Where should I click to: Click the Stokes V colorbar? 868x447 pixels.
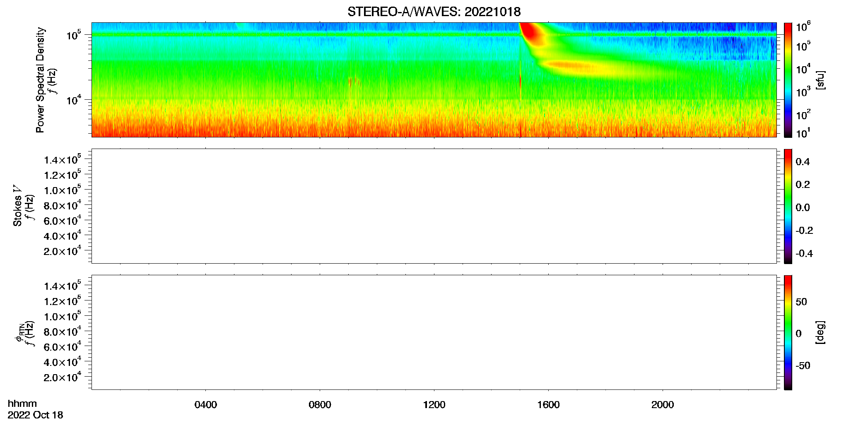point(788,206)
